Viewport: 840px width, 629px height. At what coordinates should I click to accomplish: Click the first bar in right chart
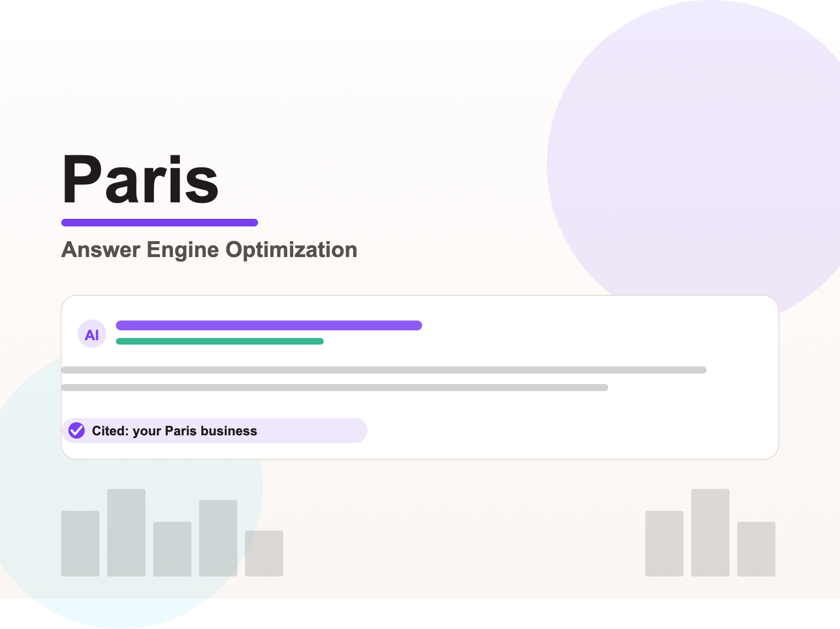click(x=664, y=544)
